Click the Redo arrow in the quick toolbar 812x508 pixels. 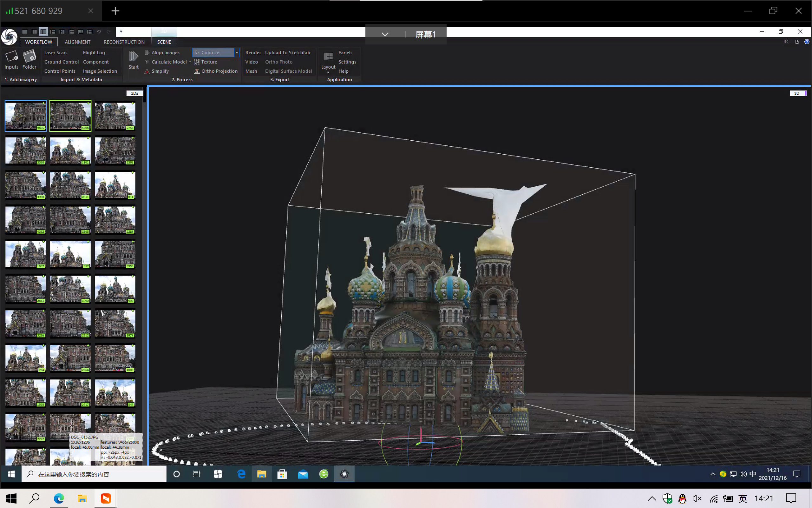coord(108,31)
